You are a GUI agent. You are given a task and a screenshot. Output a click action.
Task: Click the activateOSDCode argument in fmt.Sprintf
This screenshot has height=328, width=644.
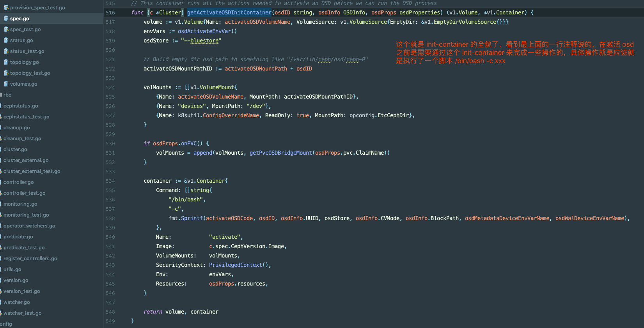pyautogui.click(x=229, y=218)
